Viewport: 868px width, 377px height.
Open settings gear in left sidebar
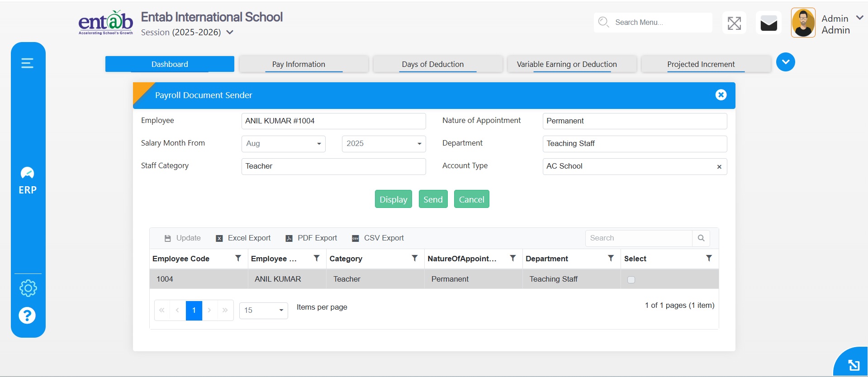28,288
